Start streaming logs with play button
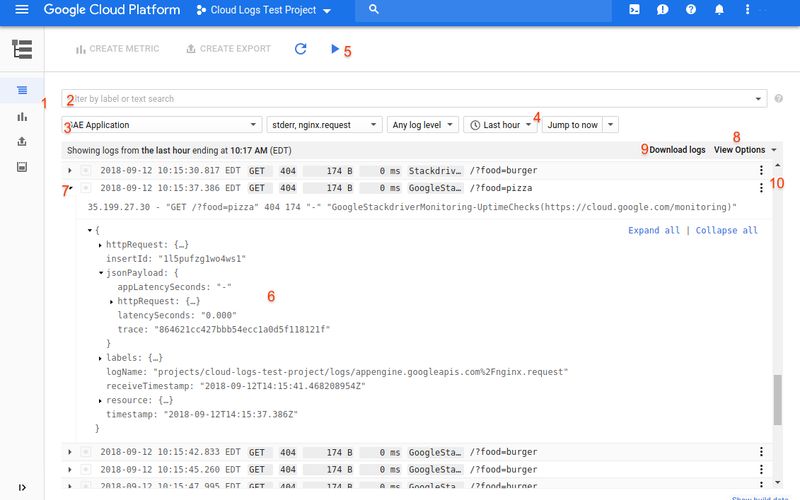 click(x=334, y=49)
